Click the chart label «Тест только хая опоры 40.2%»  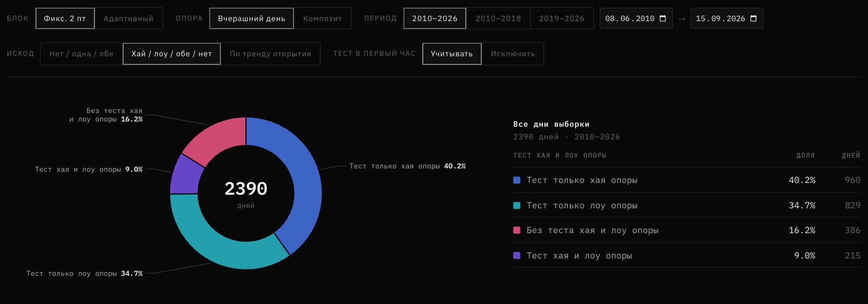(408, 166)
